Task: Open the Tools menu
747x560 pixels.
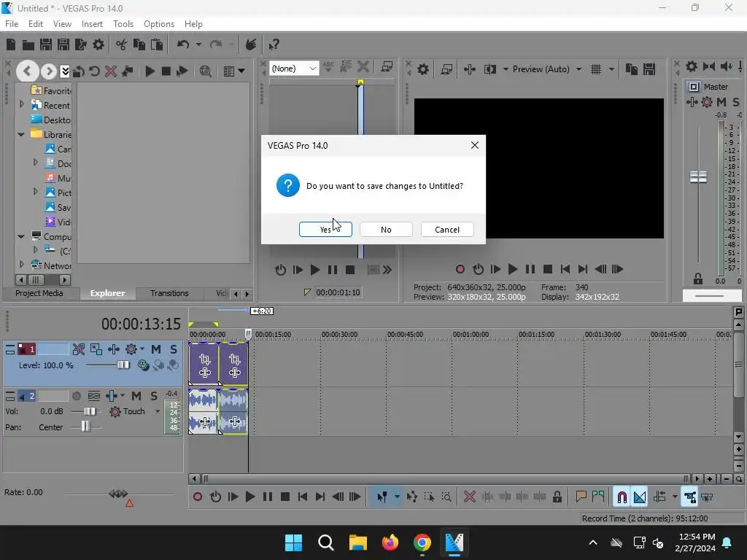Action: pos(123,24)
